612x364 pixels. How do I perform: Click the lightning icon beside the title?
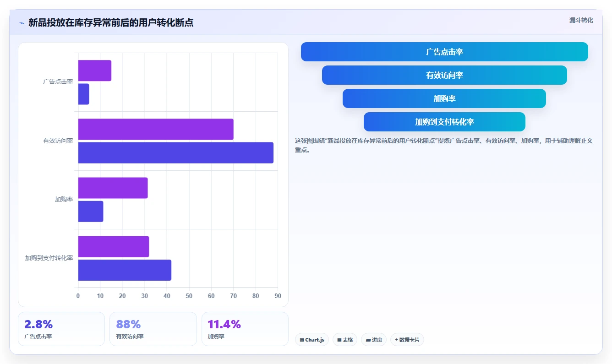[x=22, y=23]
